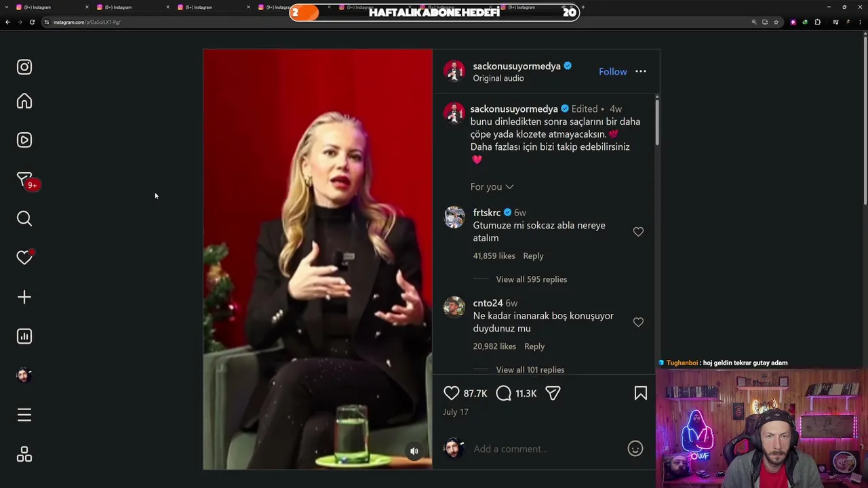This screenshot has height=488, width=868.
Task: Open post options three-dot menu
Action: point(641,71)
